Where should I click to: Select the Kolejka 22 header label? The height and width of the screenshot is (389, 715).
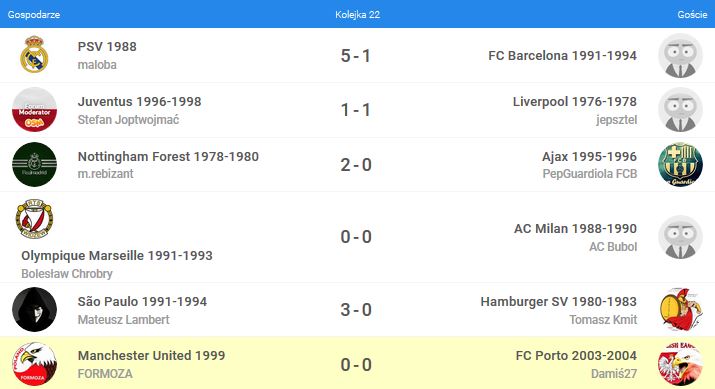(358, 15)
